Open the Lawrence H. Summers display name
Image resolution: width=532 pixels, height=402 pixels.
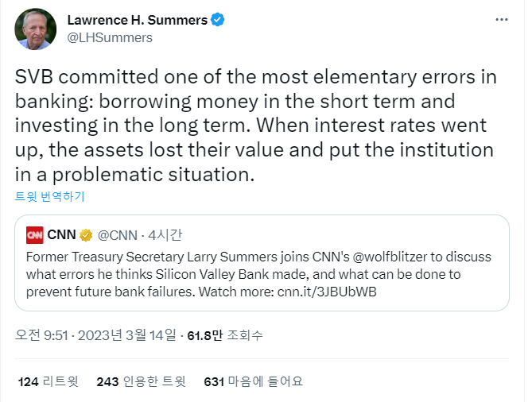[x=137, y=20]
